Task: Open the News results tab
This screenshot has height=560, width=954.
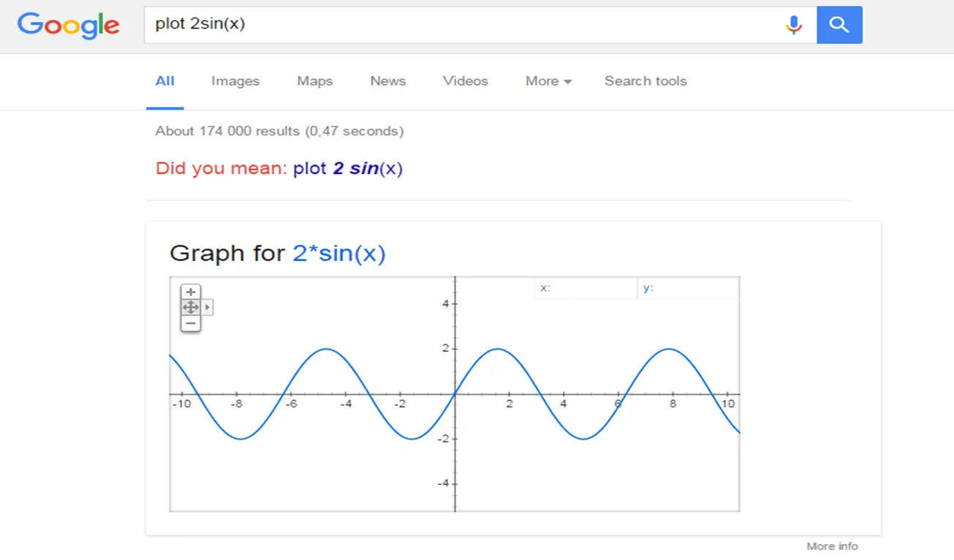Action: point(387,81)
